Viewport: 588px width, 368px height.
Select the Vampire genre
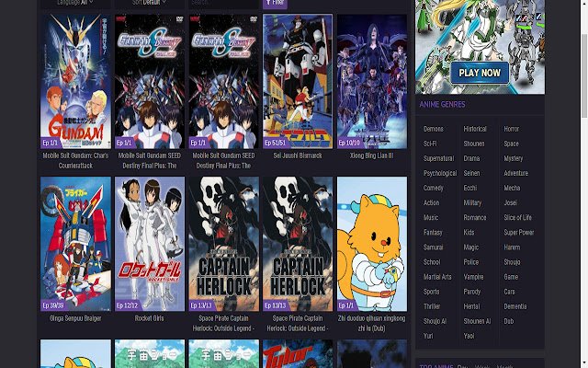click(473, 277)
